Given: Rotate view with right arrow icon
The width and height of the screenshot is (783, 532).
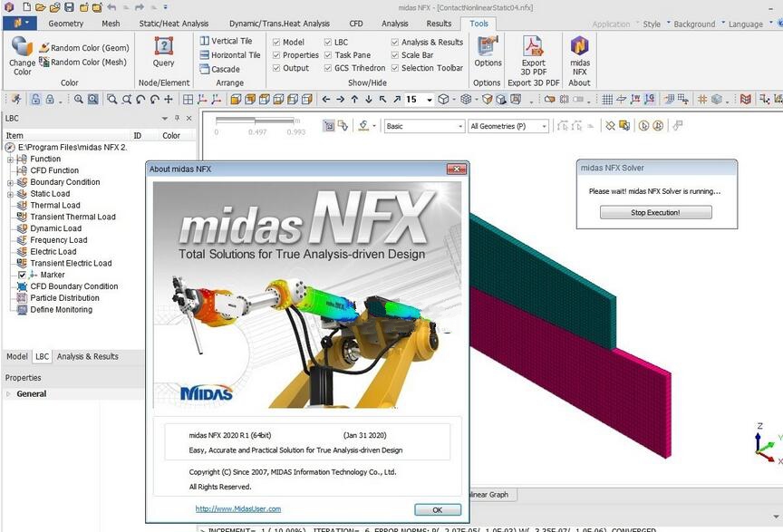Looking at the screenshot, I should pos(340,99).
